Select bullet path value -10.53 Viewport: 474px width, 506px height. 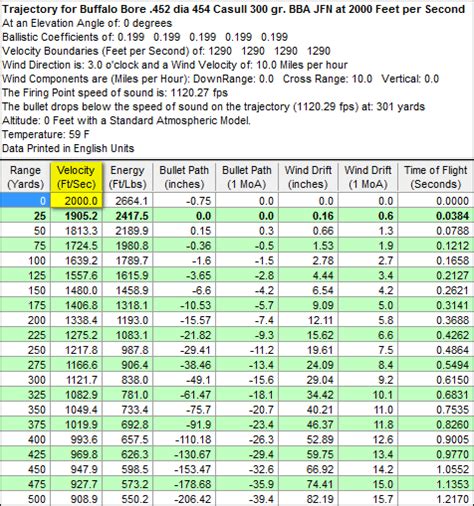point(184,305)
